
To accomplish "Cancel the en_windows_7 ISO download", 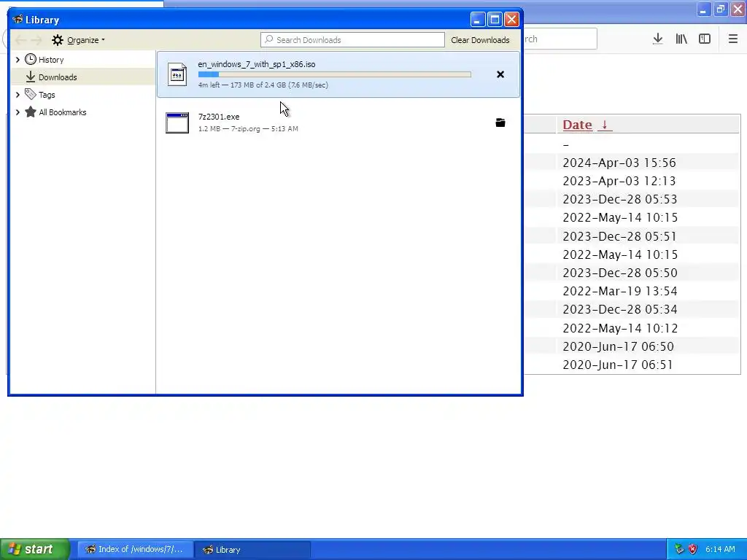I will coord(500,74).
